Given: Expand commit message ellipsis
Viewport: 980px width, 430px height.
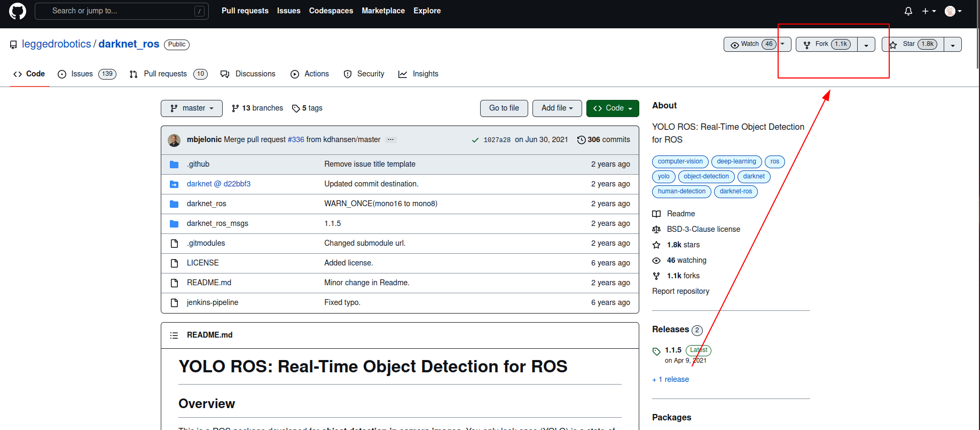Looking at the screenshot, I should (391, 140).
